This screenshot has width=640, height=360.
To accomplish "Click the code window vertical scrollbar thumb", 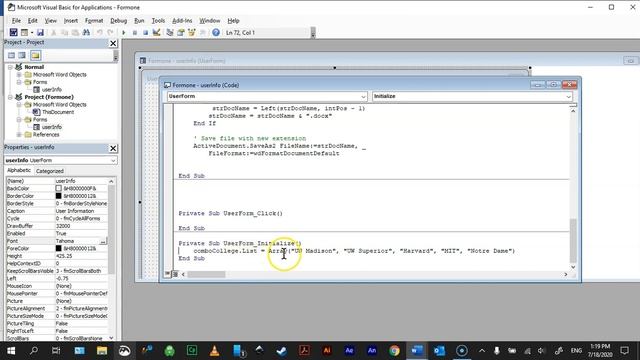I will click(x=573, y=241).
